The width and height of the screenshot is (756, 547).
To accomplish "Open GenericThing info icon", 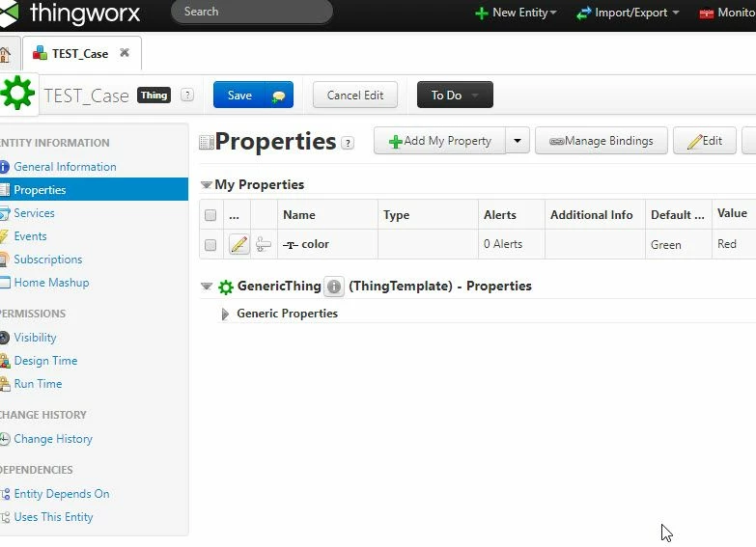I will point(334,287).
